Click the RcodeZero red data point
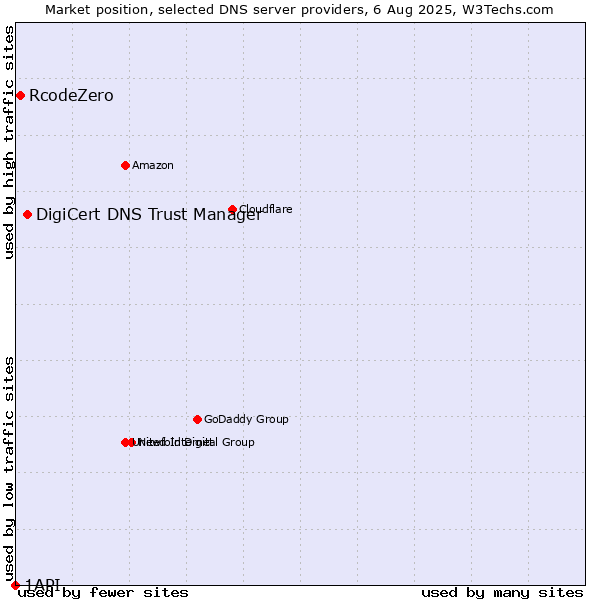Viewport: 600px width, 600px height. point(21,95)
